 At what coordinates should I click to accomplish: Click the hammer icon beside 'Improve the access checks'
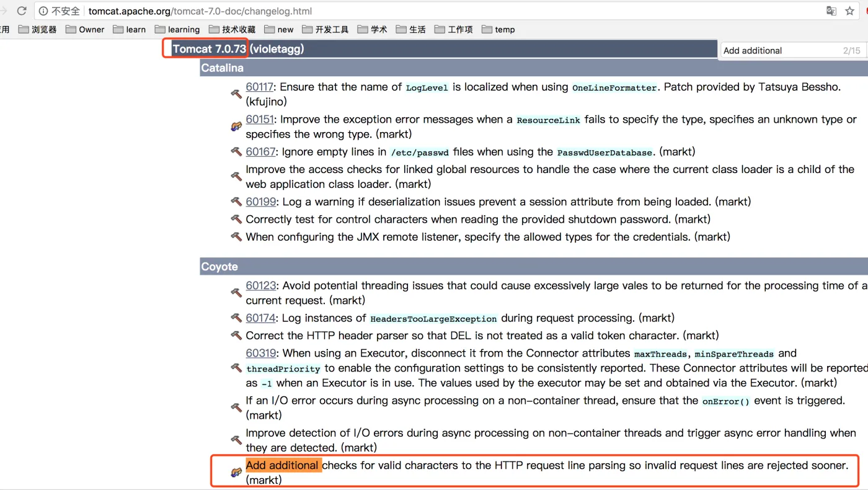(x=236, y=177)
